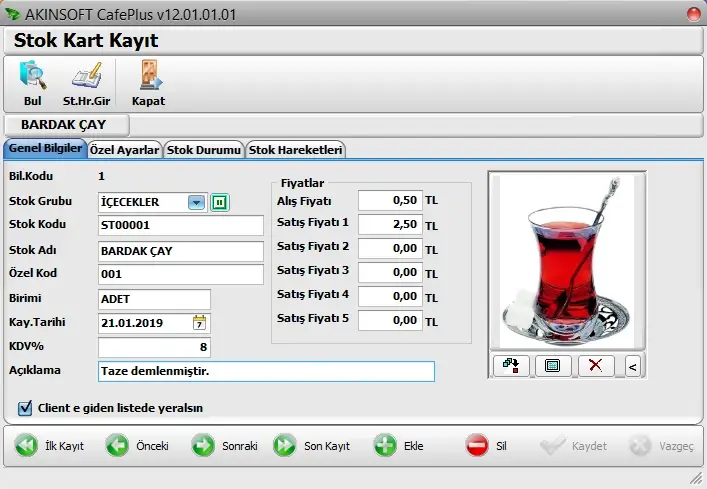The image size is (707, 489).
Task: Click the Özel Kod field 001
Action: (181, 274)
